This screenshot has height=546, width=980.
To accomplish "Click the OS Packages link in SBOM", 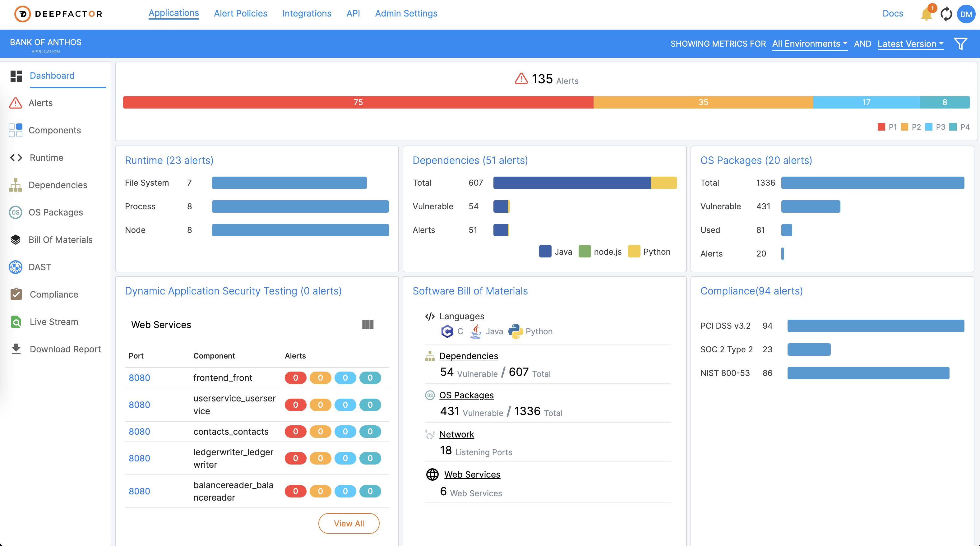I will pyautogui.click(x=466, y=395).
